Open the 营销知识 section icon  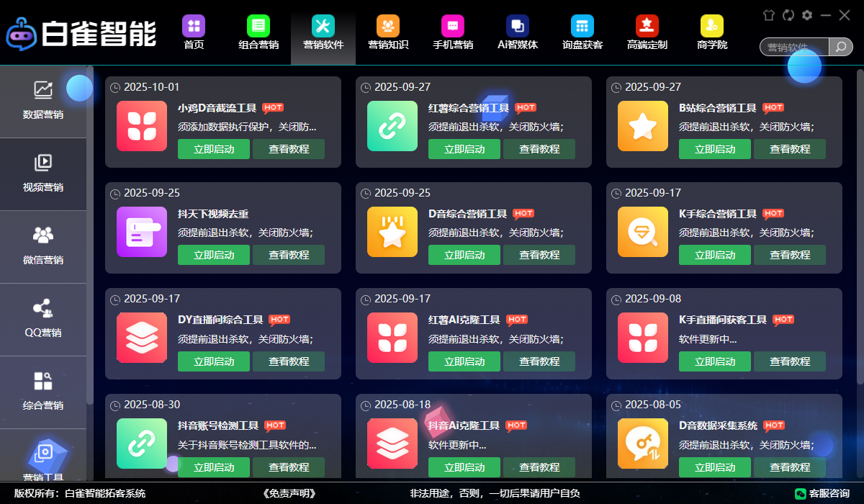(x=388, y=27)
